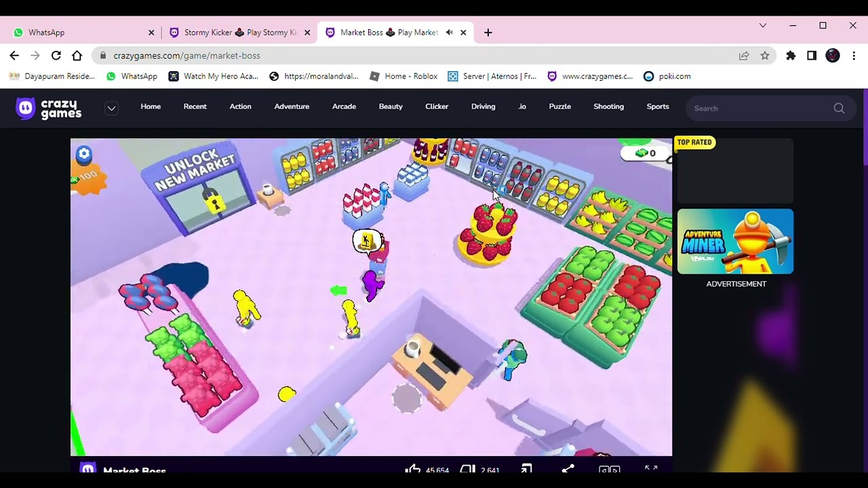Viewport: 868px width, 488px height.
Task: Browse the Arcade category
Action: tap(344, 106)
